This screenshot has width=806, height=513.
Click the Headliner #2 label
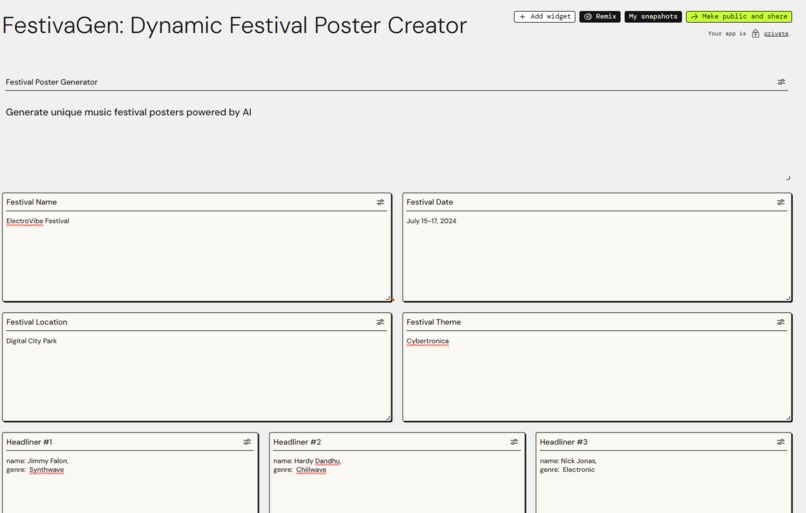point(297,442)
